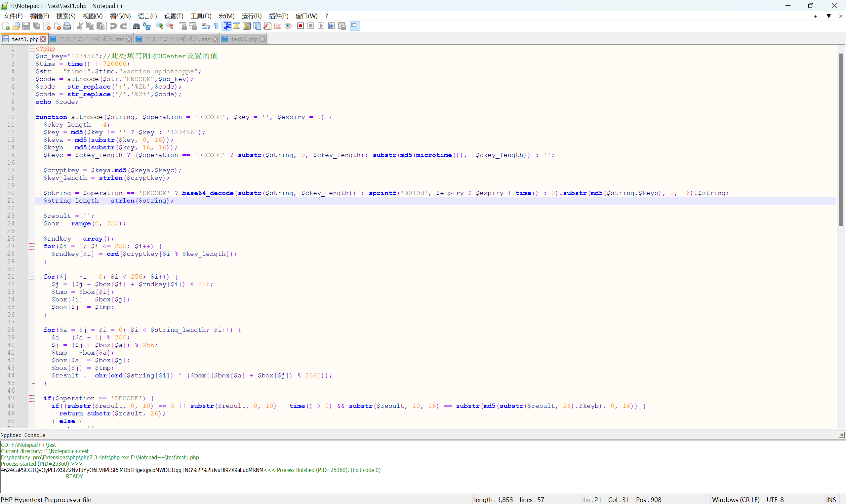Click the Copy toolbar icon

point(90,26)
